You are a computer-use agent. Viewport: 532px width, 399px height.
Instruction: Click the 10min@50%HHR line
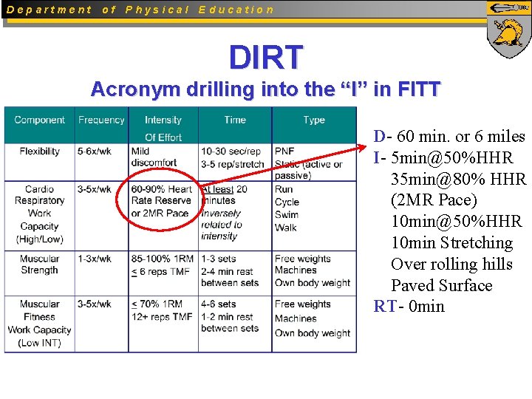pyautogui.click(x=457, y=221)
